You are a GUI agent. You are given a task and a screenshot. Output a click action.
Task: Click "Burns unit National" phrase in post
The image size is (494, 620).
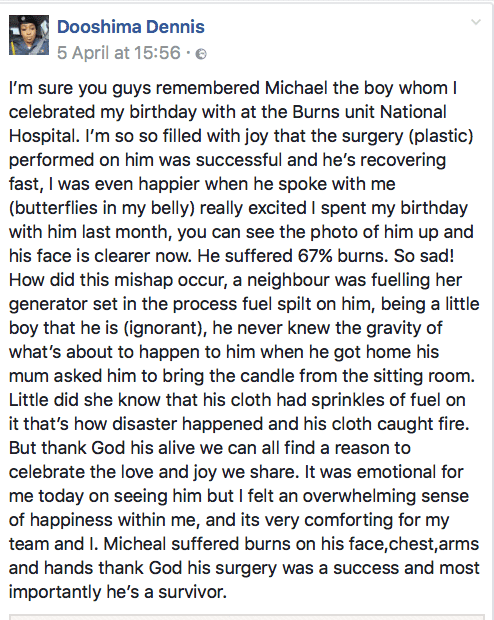point(369,112)
